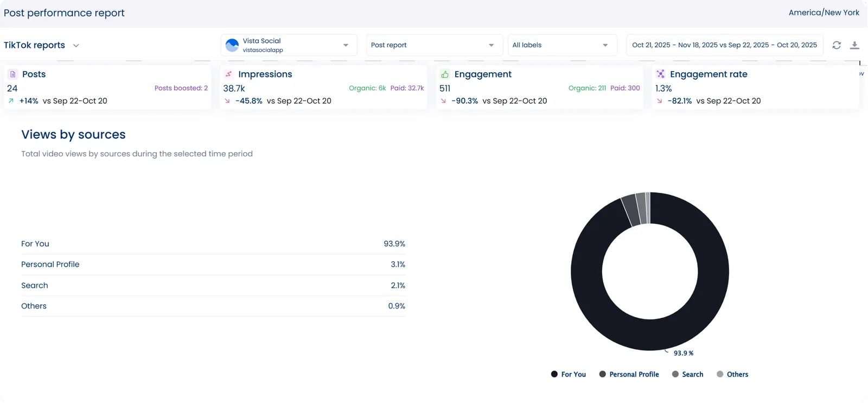Download the report using the download icon
Viewport: 868px width, 403px height.
click(x=854, y=45)
